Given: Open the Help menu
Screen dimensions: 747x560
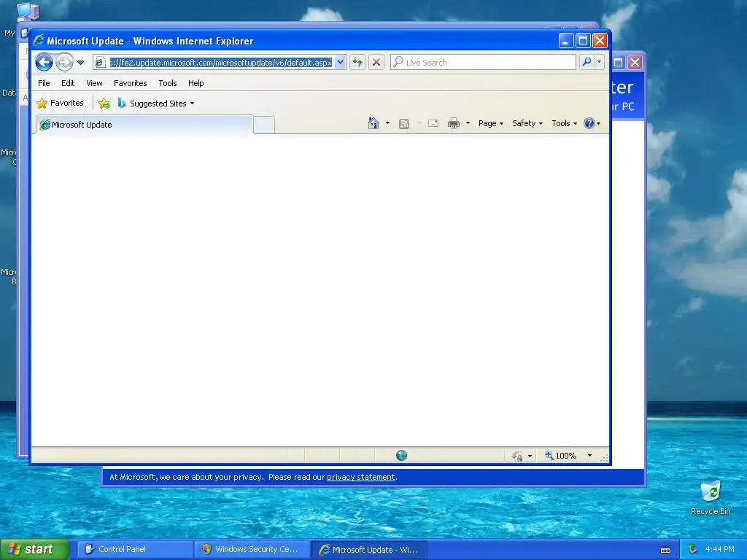Looking at the screenshot, I should click(196, 83).
